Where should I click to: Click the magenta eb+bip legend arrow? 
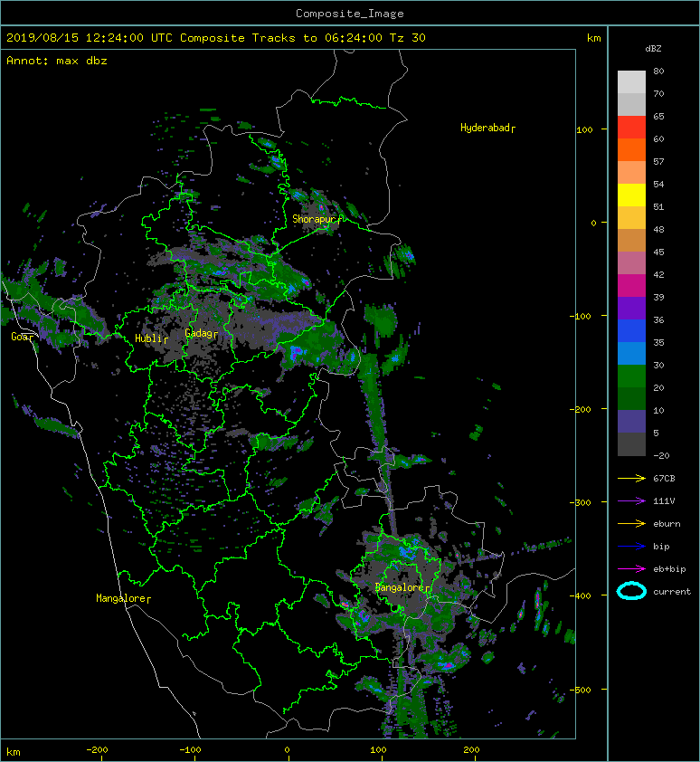pyautogui.click(x=631, y=569)
